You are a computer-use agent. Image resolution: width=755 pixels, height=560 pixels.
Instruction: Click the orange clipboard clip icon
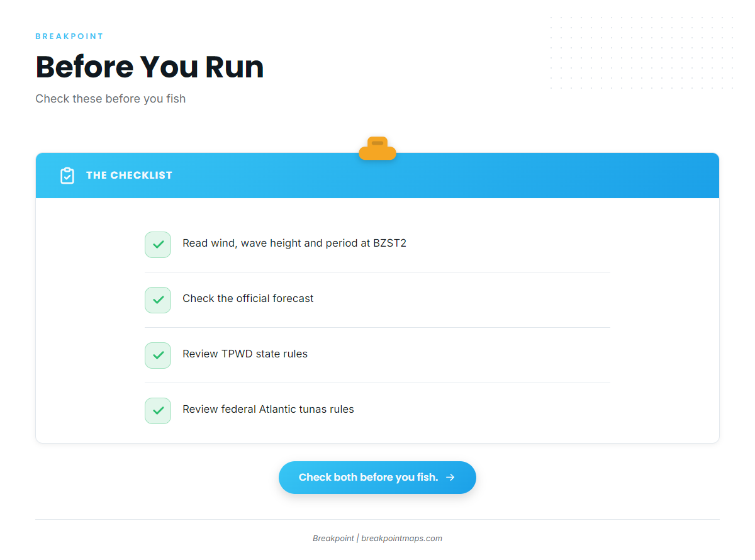(x=377, y=148)
